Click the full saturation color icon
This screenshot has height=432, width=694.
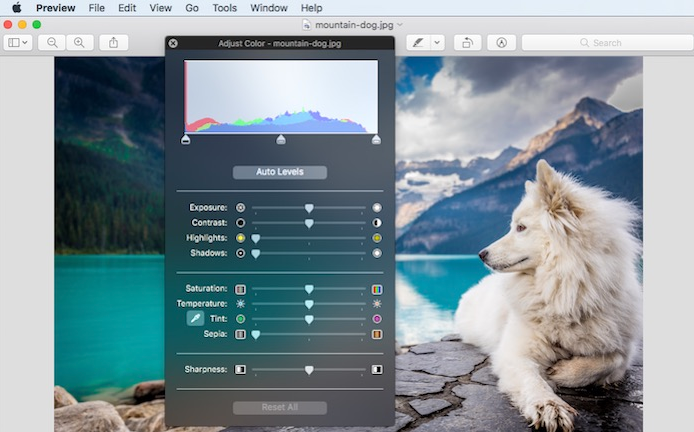(x=377, y=289)
